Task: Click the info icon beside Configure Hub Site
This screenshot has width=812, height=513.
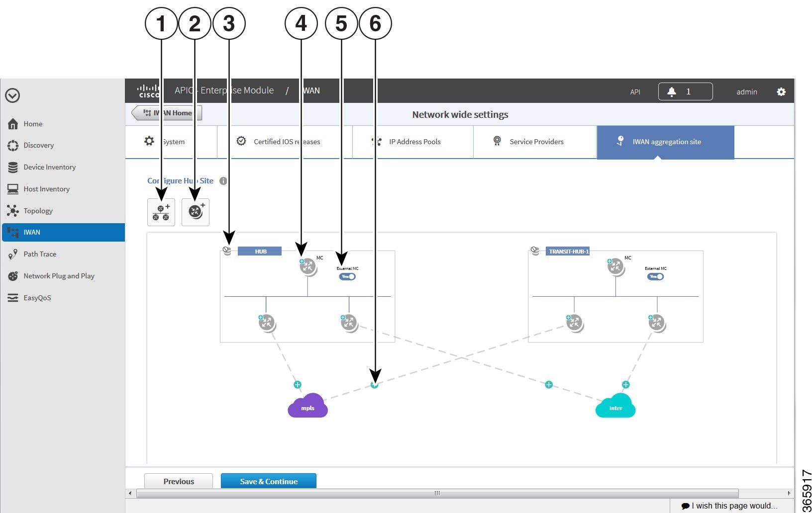Action: click(223, 181)
